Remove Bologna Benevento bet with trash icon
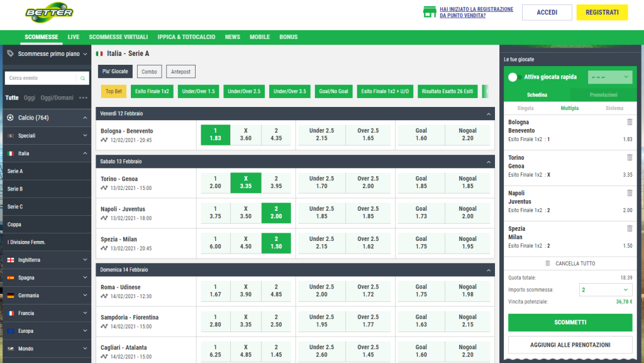Screen dimensions: 644x363 630,122
